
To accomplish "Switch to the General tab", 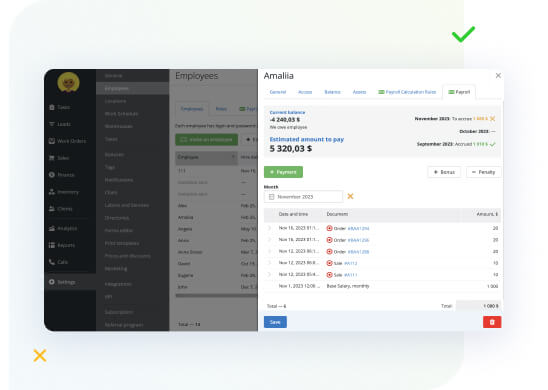I will pos(278,92).
